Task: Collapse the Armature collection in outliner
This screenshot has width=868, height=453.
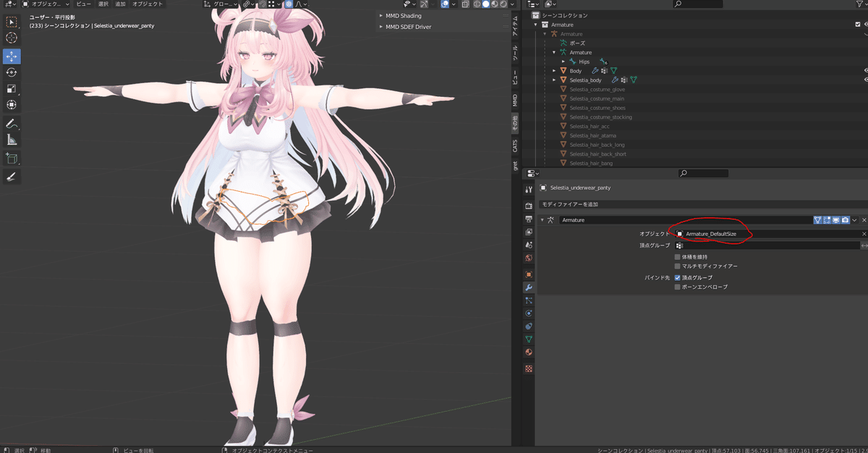Action: tap(536, 25)
